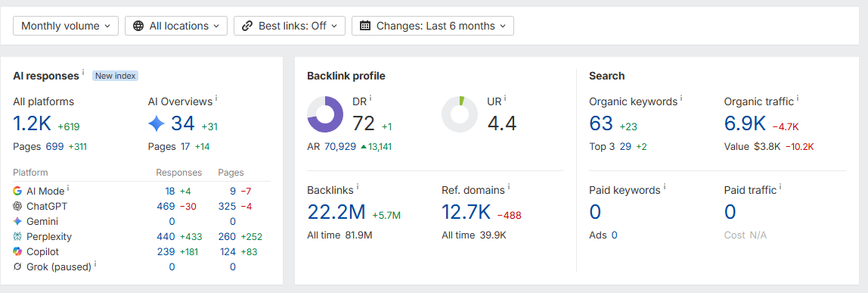The height and width of the screenshot is (293, 868).
Task: Click the purple DR donut chart
Action: (325, 114)
